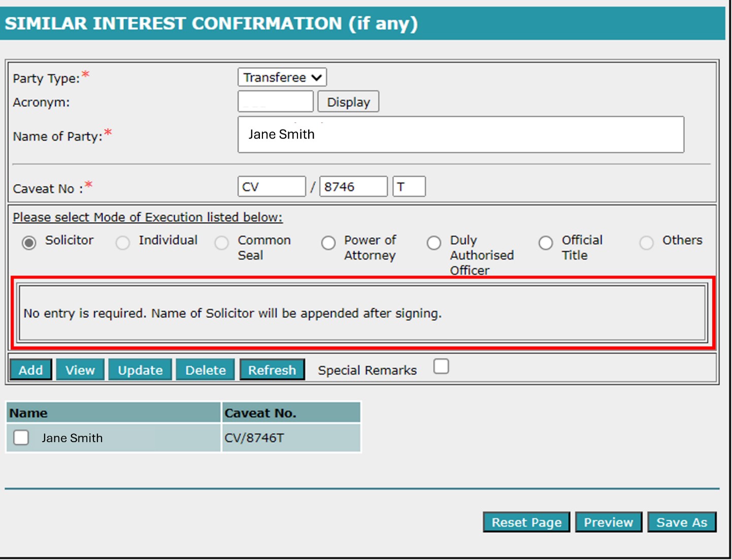The width and height of the screenshot is (732, 560).
Task: Choose the Common Seal radio option
Action: (x=222, y=243)
